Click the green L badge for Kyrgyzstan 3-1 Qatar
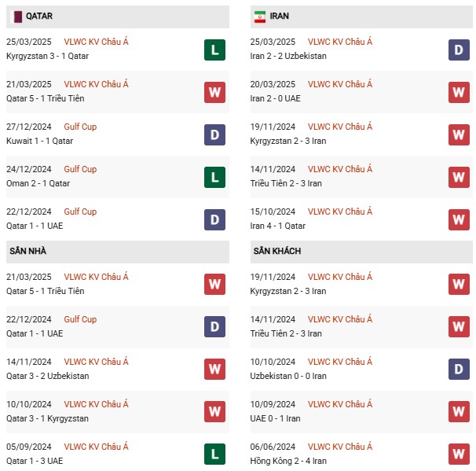This screenshot has height=471, width=476. (x=214, y=50)
